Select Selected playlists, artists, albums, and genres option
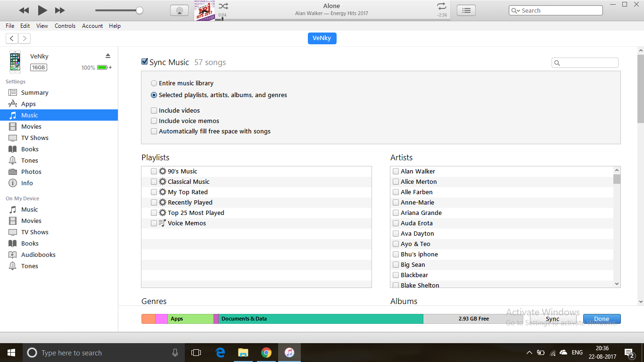This screenshot has height=362, width=644. point(154,95)
